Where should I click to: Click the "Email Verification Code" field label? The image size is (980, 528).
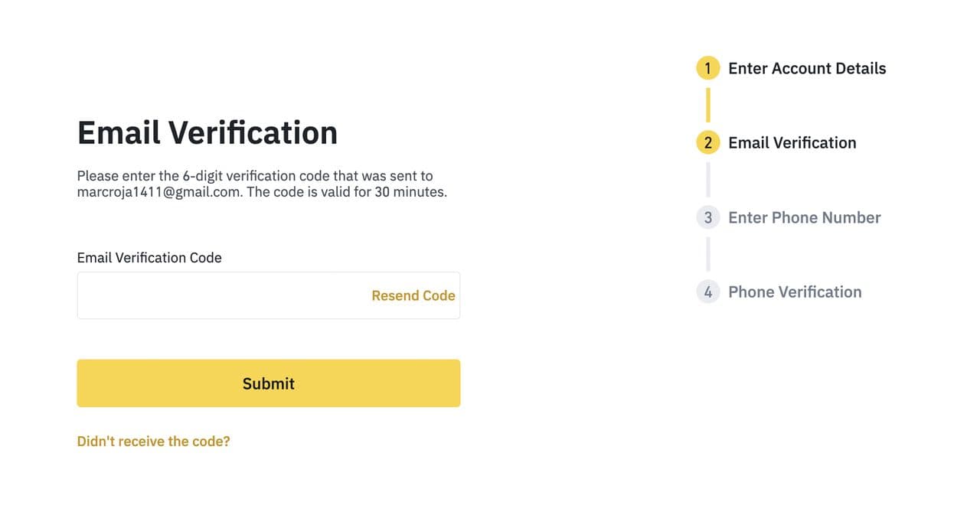pyautogui.click(x=149, y=258)
